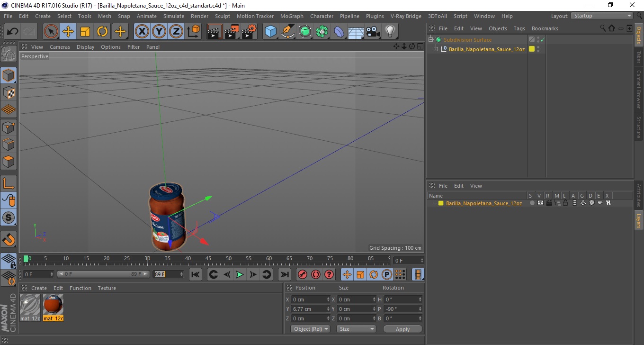The image size is (644, 345).
Task: Play animation forward
Action: click(x=240, y=274)
